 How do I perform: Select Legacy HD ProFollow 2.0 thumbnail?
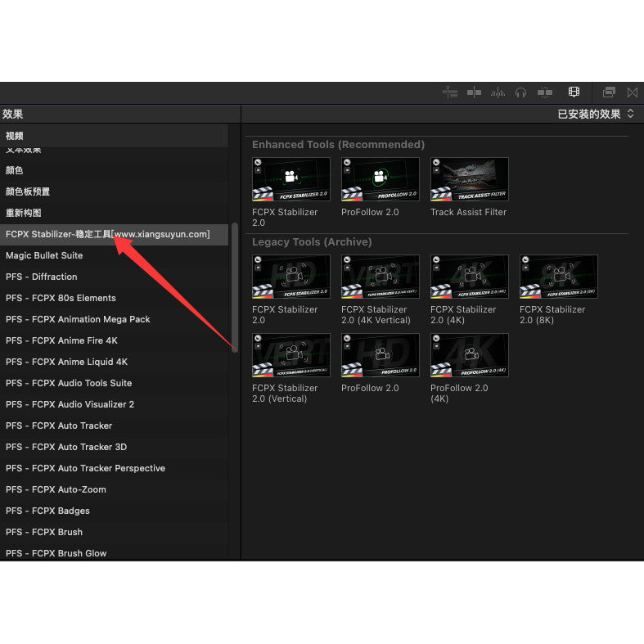(x=380, y=355)
